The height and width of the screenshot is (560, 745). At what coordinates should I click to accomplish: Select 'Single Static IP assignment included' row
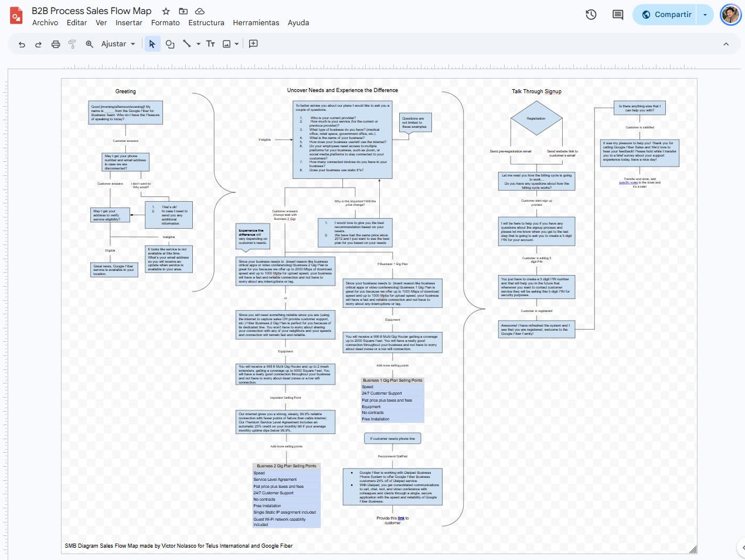pos(287,513)
